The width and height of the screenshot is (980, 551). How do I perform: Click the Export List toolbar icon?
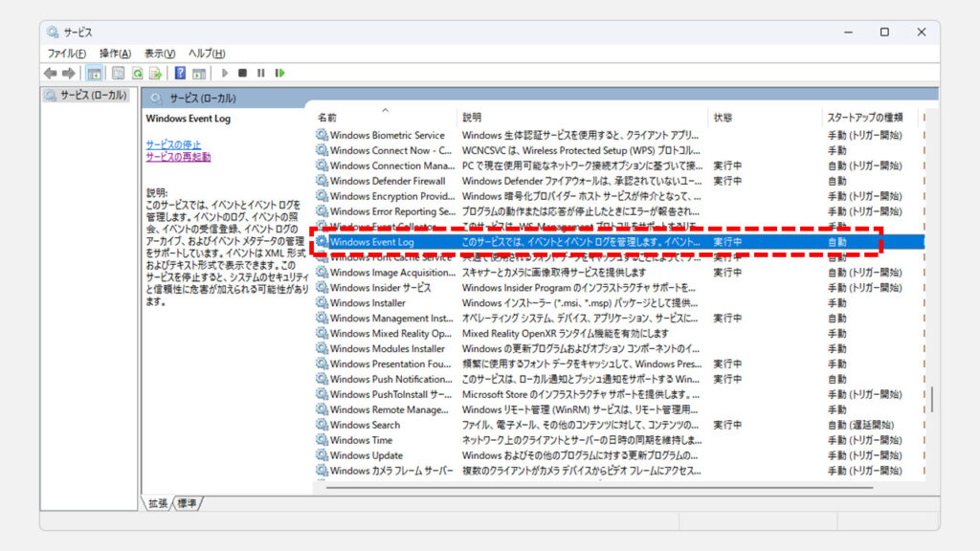(156, 73)
